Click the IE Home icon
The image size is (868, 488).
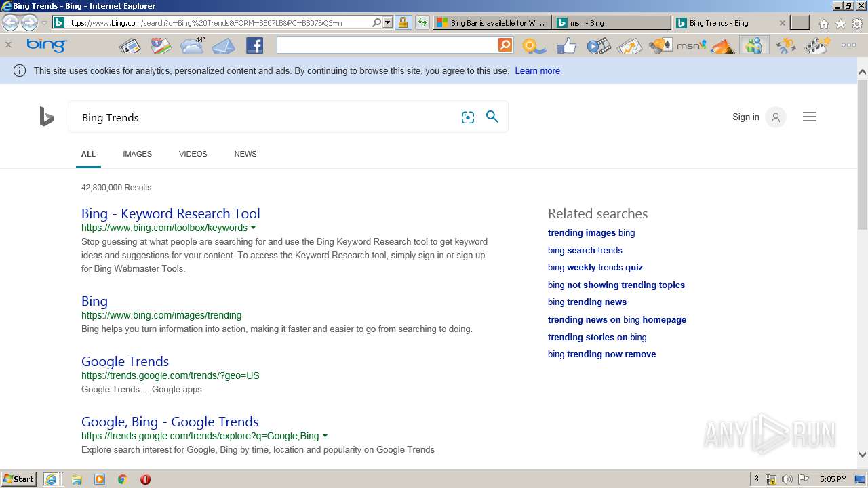coord(823,23)
